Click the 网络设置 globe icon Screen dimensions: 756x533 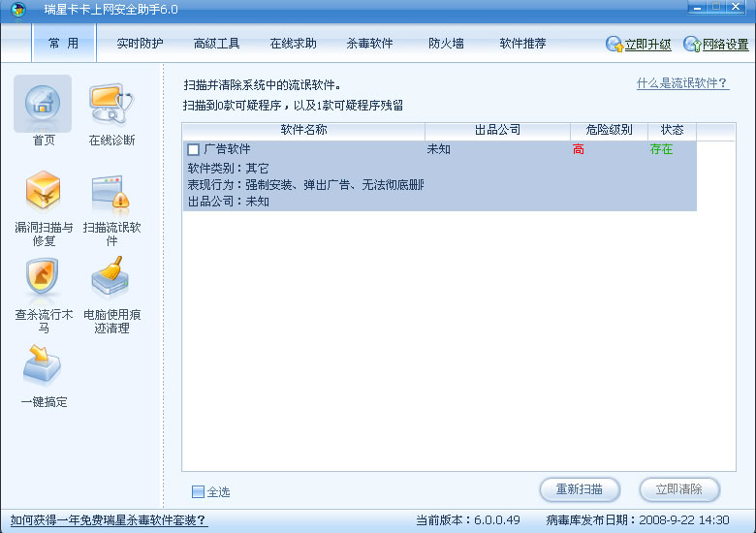692,45
